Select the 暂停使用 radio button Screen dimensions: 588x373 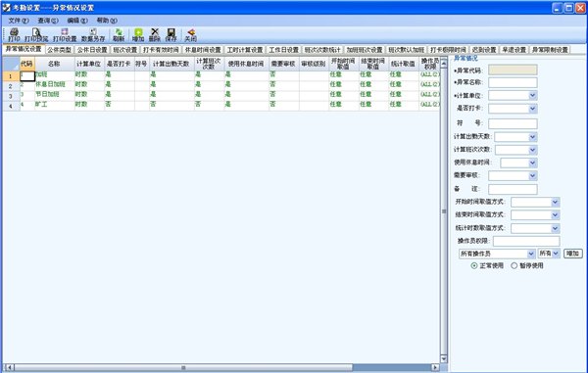click(514, 265)
